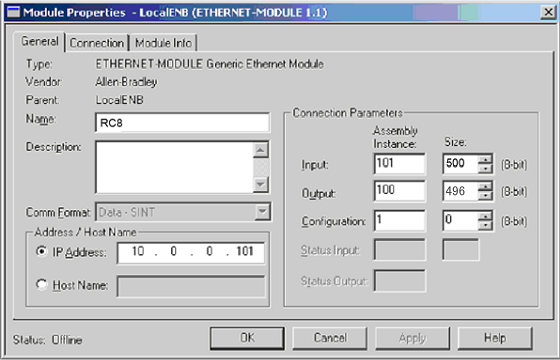Decrease Configuration size with down spinner arrow
The image size is (560, 360).
[x=485, y=225]
